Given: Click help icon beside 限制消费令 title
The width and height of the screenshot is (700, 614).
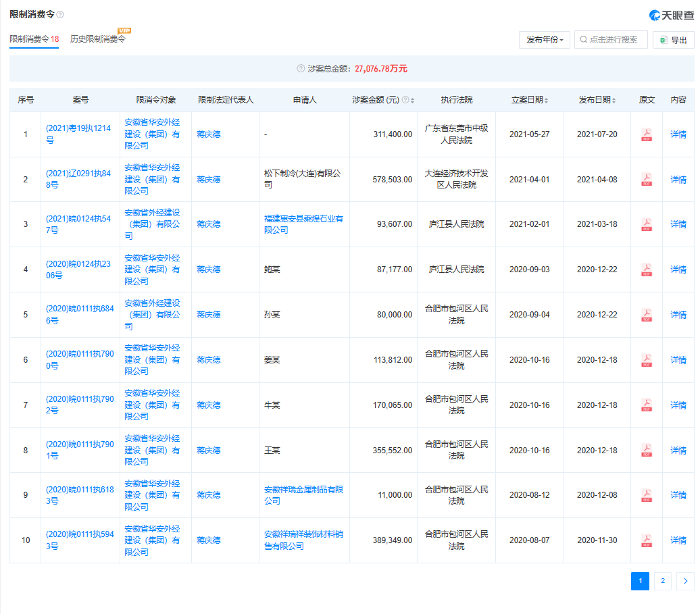Looking at the screenshot, I should pos(60,15).
